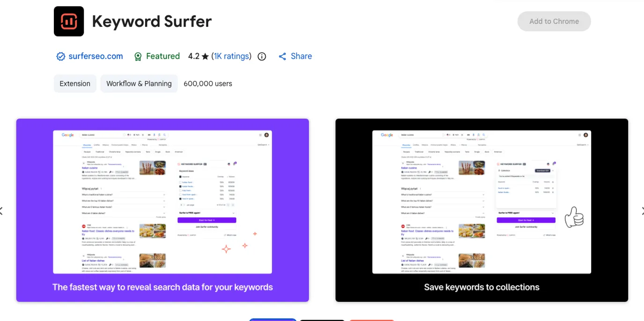The width and height of the screenshot is (644, 321).
Task: Click the Google logo in the purple slide
Action: pos(68,135)
